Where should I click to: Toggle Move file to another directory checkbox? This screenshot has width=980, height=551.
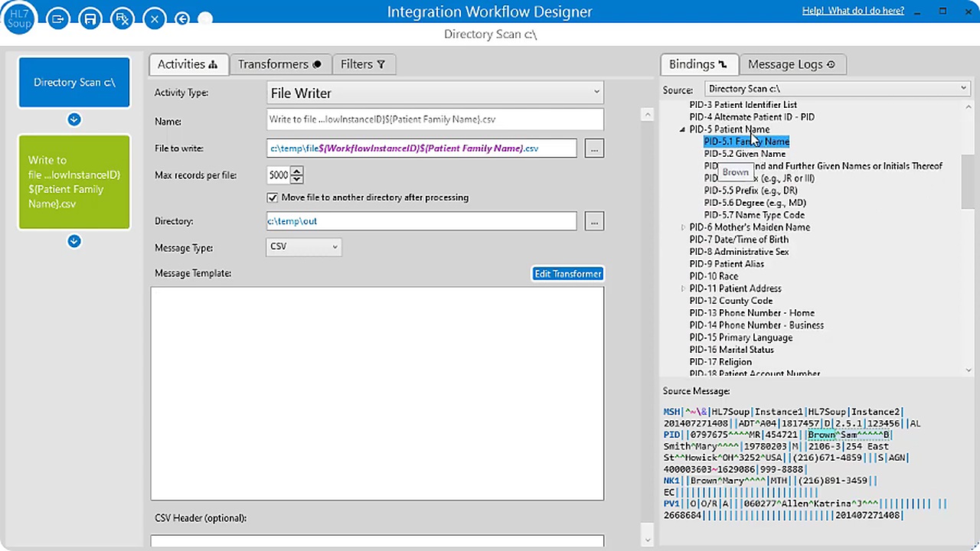pos(273,197)
